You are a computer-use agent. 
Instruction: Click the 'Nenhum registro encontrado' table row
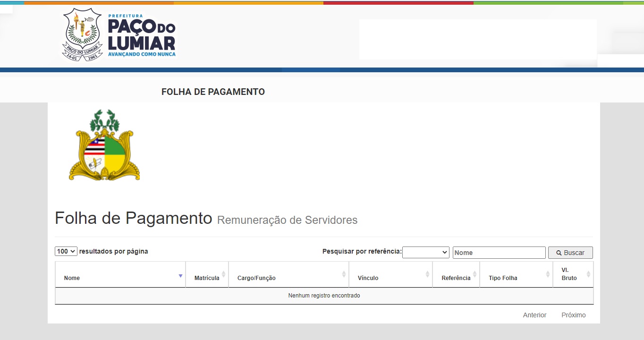[324, 296]
